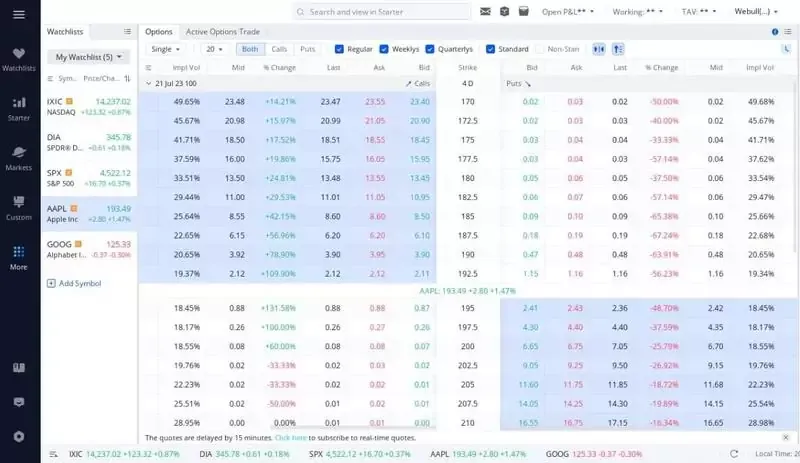
Task: Click the vertical scrollbar of options chain
Action: click(x=797, y=168)
